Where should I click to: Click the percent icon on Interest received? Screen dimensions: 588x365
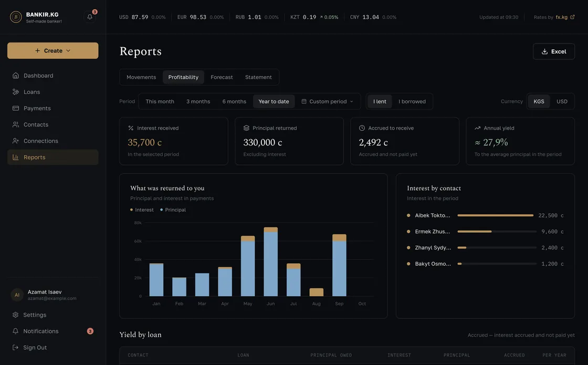click(131, 128)
